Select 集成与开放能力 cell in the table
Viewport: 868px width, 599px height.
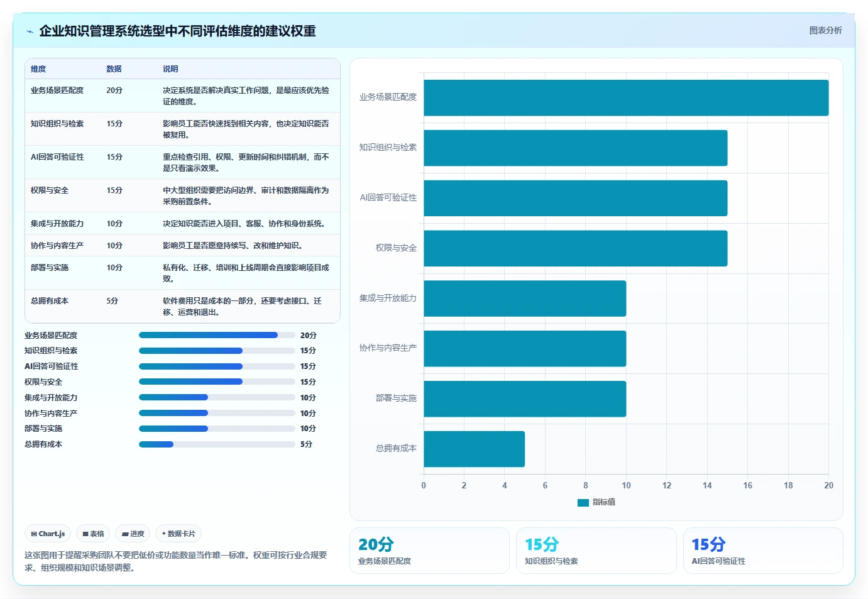(57, 224)
